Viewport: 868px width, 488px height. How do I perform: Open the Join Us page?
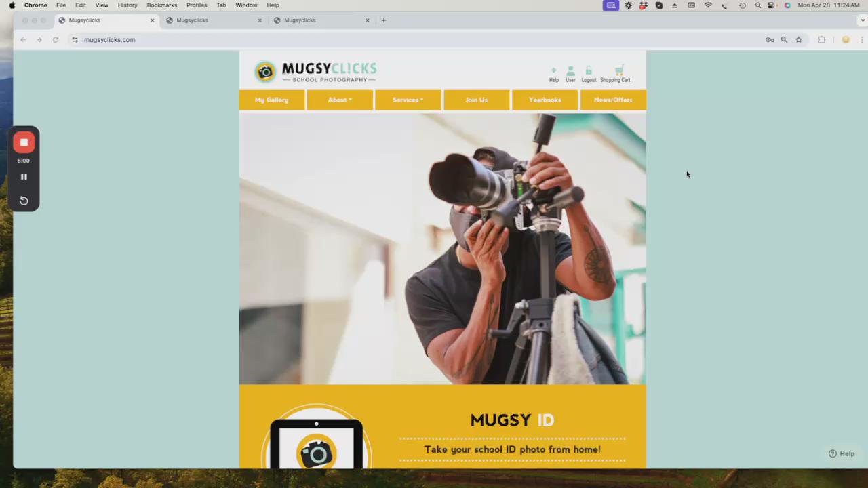tap(476, 100)
